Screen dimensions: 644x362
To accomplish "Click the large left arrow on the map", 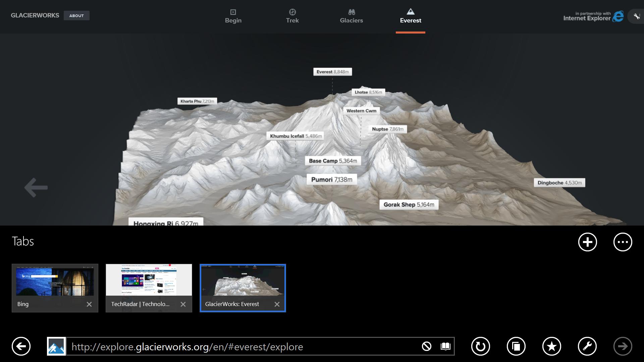I will (36, 188).
